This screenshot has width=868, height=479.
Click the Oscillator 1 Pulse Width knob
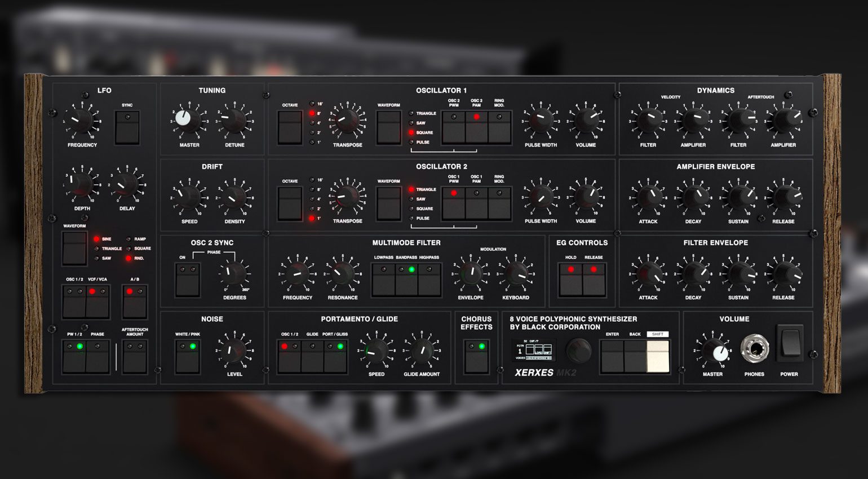coord(540,120)
